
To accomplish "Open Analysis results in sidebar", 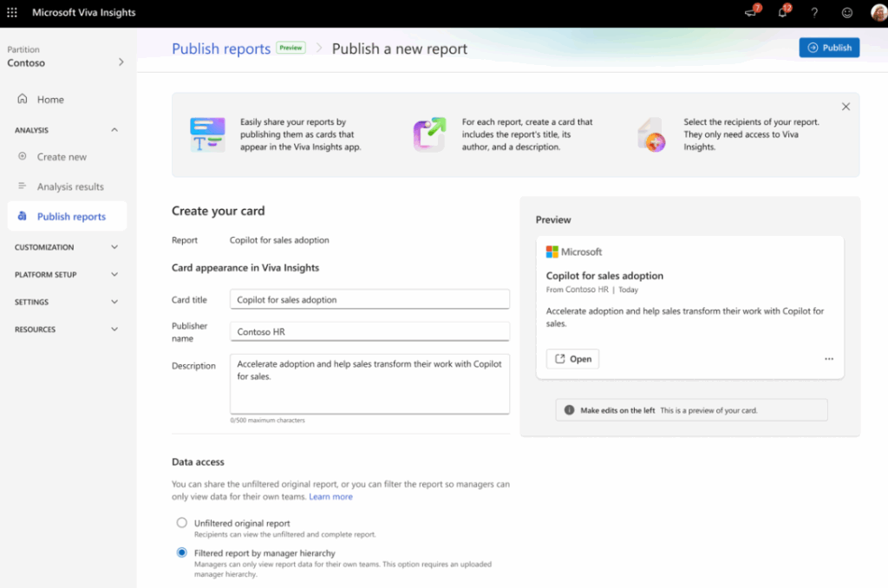I will (67, 186).
